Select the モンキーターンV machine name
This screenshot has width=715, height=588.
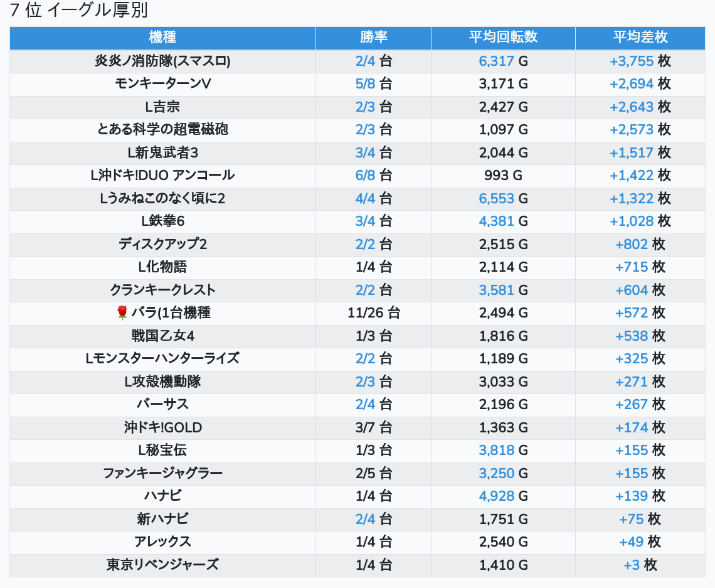tap(162, 83)
